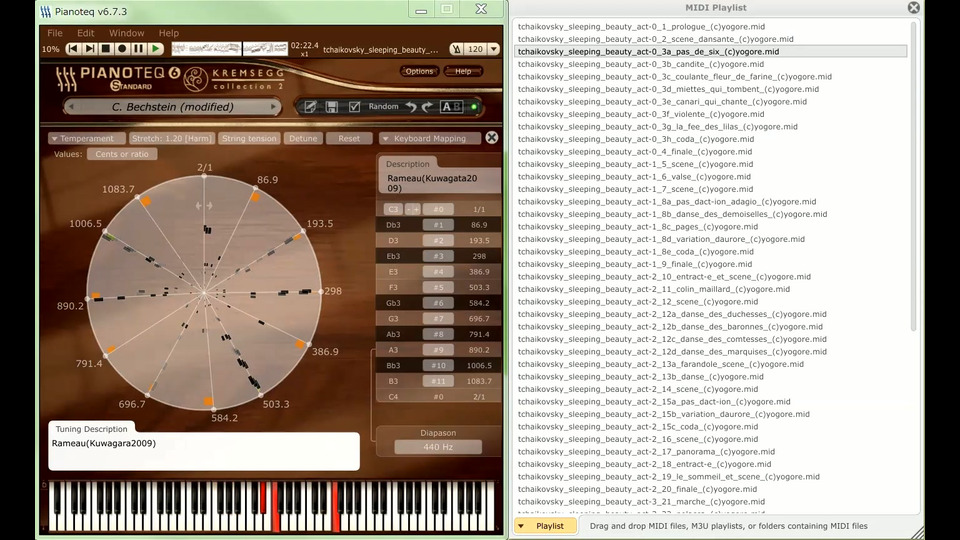This screenshot has height=540, width=960.
Task: Click the Detune button
Action: [x=303, y=138]
